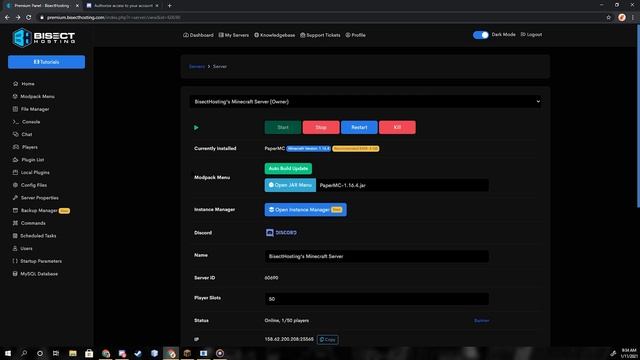Open File Manager from sidebar
Viewport: 640px width, 360px height.
point(31,109)
